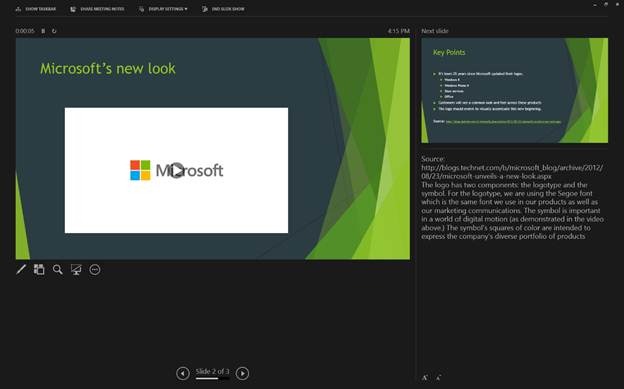Open Share Meeting Notes

pos(97,9)
